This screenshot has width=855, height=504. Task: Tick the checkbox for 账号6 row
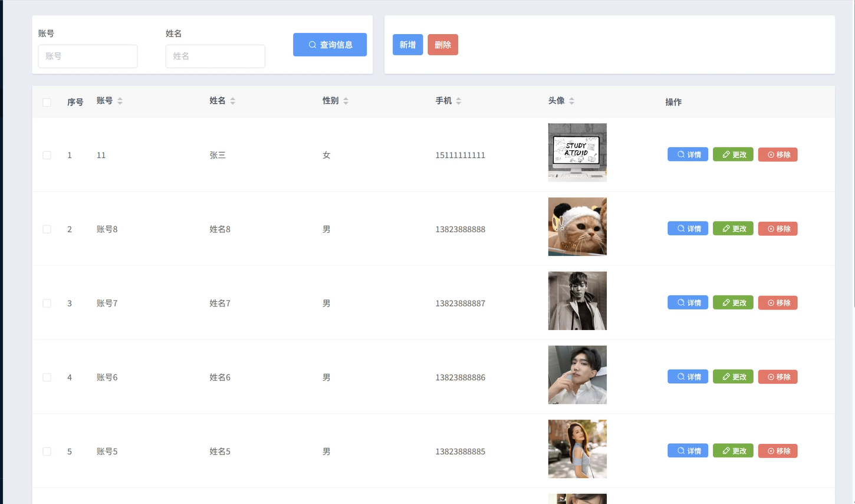47,377
